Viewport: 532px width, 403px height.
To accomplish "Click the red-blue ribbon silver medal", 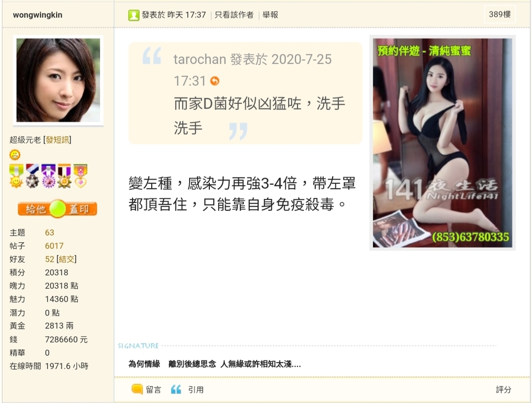I will tap(33, 176).
